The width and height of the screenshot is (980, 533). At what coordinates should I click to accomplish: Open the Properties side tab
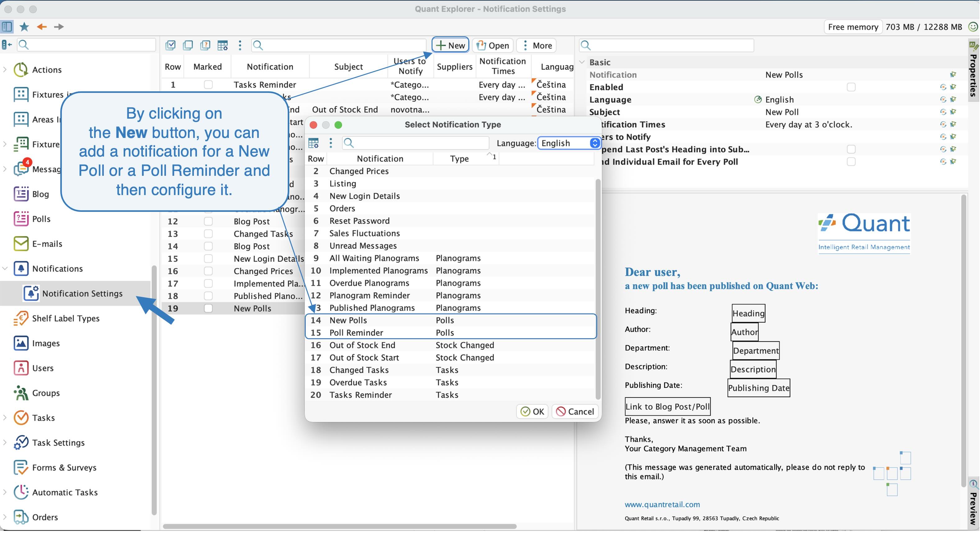[x=973, y=70]
